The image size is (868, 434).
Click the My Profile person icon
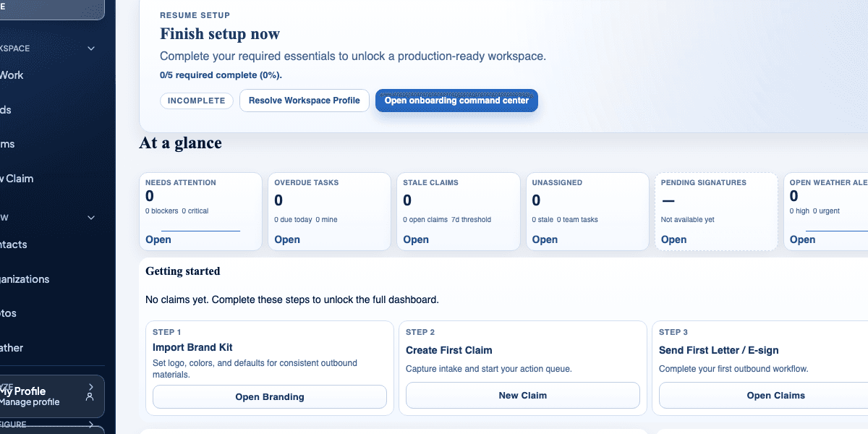90,397
